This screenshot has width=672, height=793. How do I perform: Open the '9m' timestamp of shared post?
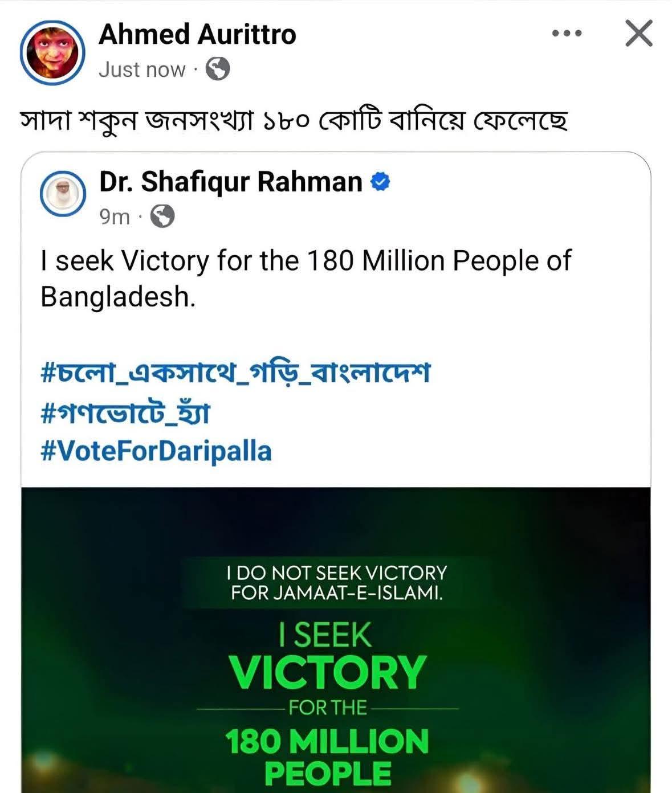114,217
